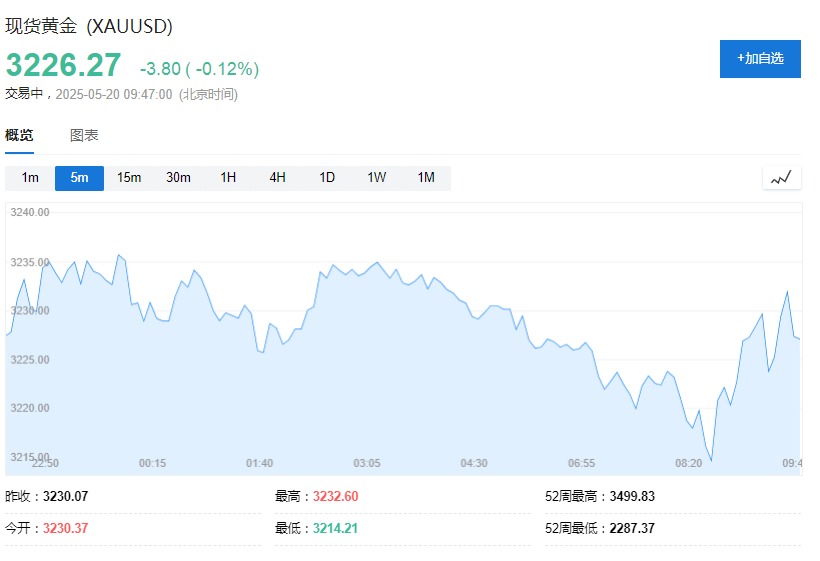Viewport: 820px width, 561px height.
Task: Set chart interval to 30m
Action: [178, 178]
